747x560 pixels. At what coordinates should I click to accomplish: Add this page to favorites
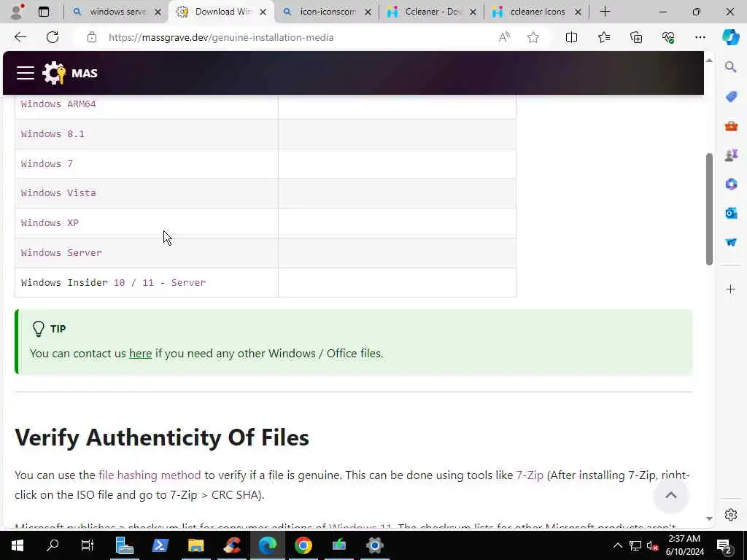coord(533,37)
